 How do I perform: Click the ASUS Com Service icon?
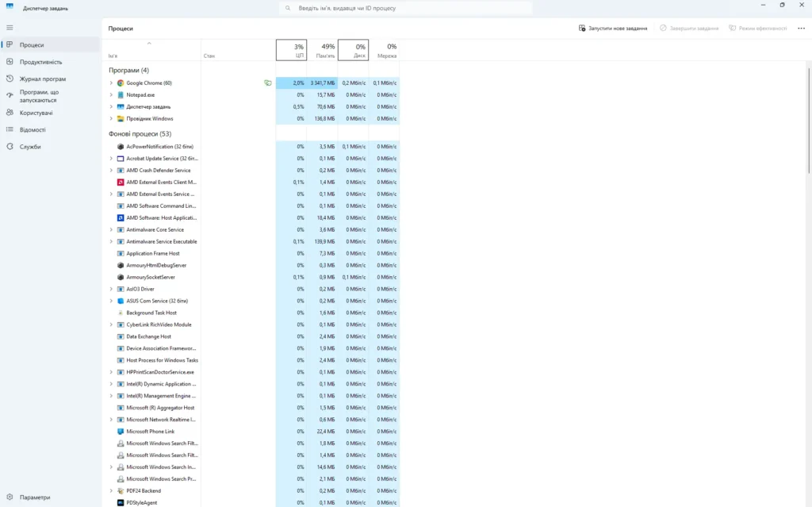121,302
